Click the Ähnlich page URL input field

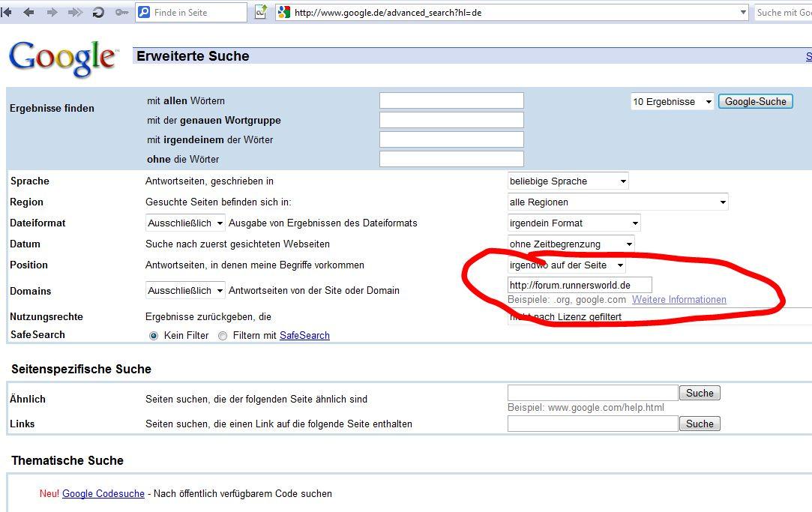click(x=593, y=393)
